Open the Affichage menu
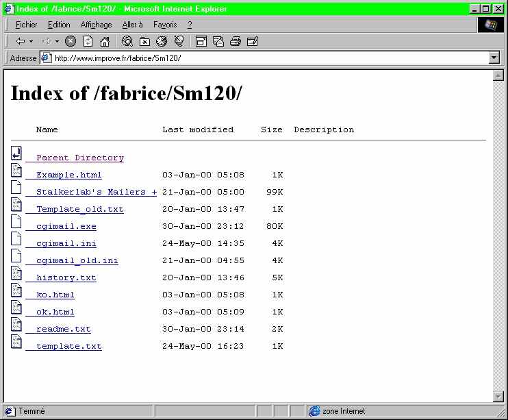508x420 pixels. (x=96, y=25)
